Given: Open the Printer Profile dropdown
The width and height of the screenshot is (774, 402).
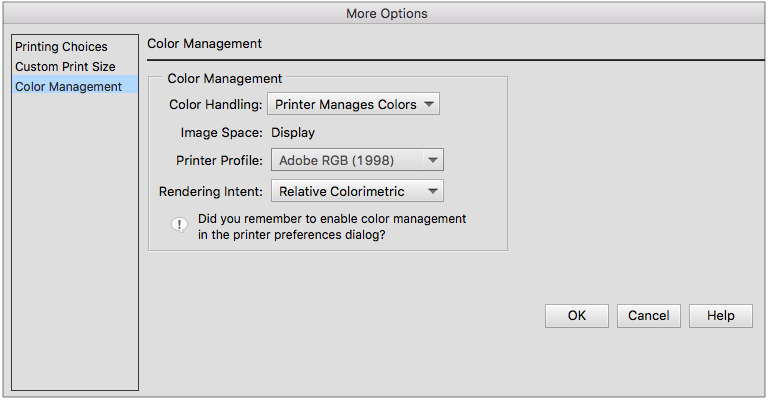Looking at the screenshot, I should click(357, 160).
